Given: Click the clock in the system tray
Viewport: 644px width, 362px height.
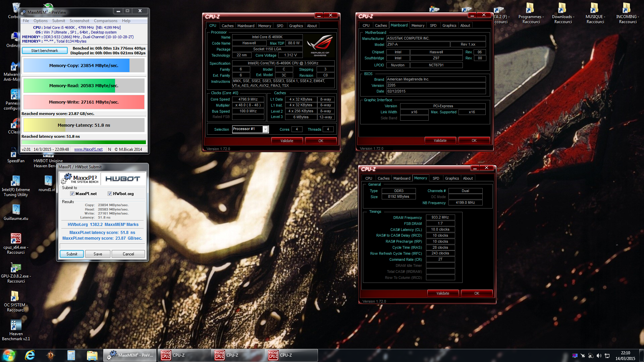Looking at the screenshot, I should coord(625,355).
